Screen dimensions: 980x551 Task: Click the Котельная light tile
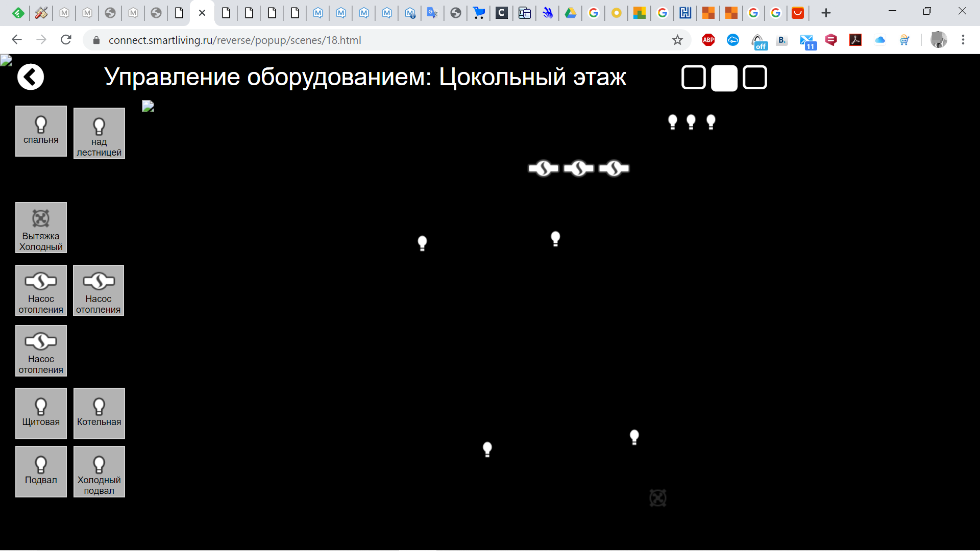pyautogui.click(x=99, y=413)
